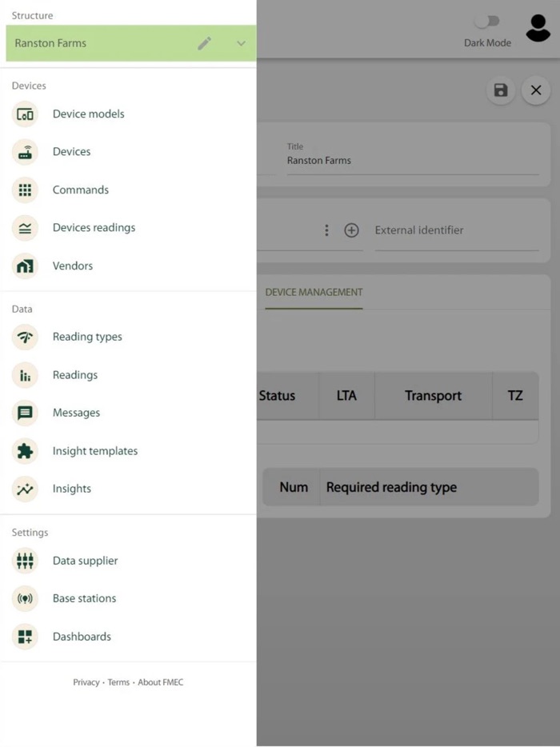Click the Reading types wifi icon
The image size is (560, 747).
pos(25,337)
